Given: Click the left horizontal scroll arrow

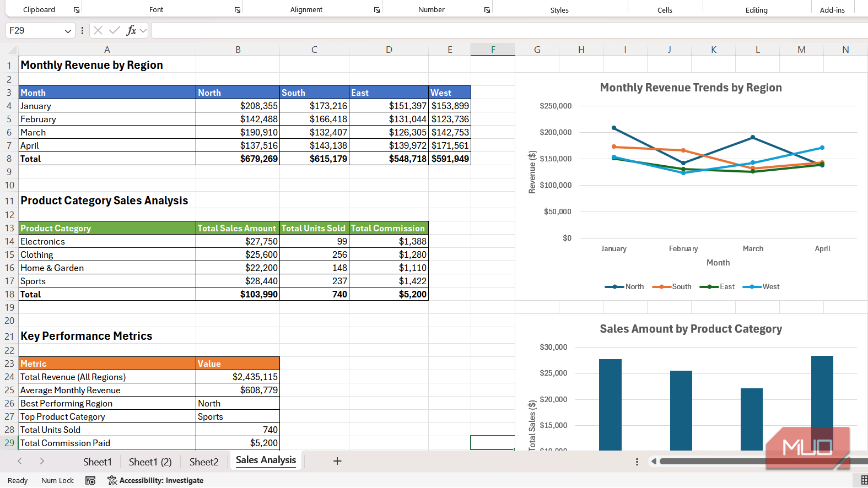Looking at the screenshot, I should click(x=654, y=461).
